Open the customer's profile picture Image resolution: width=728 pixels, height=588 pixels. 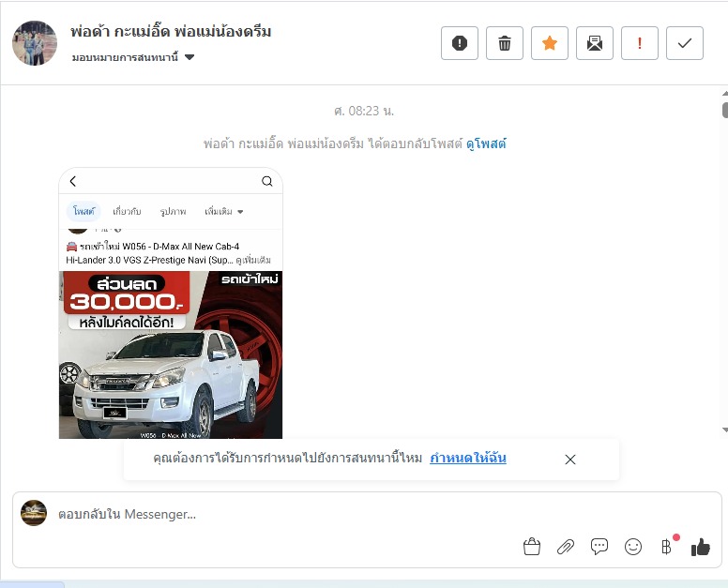point(35,43)
